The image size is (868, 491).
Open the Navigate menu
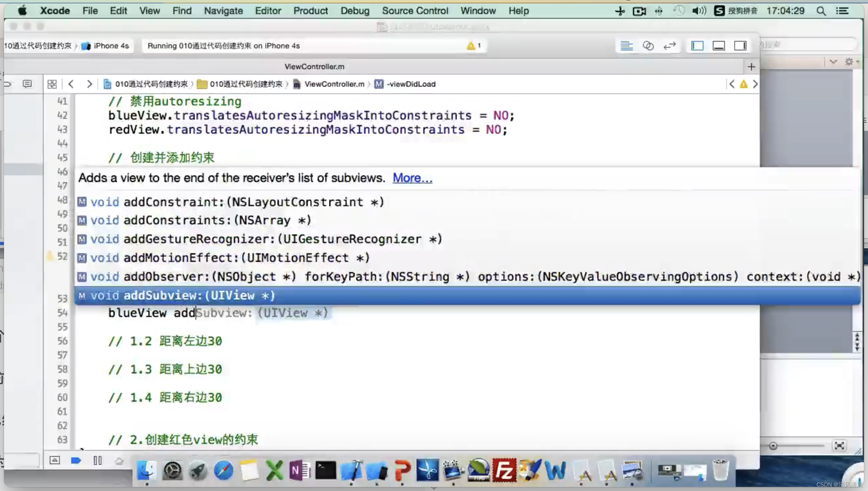point(223,11)
